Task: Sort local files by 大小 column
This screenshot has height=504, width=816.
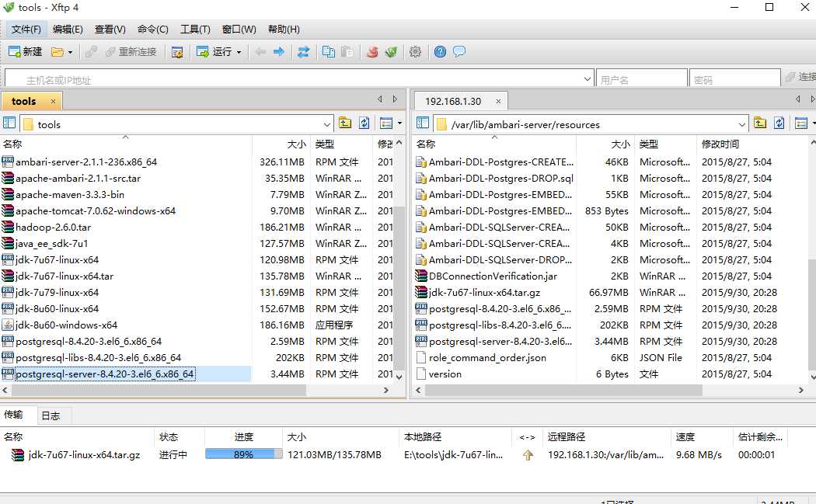Action: pyautogui.click(x=281, y=144)
